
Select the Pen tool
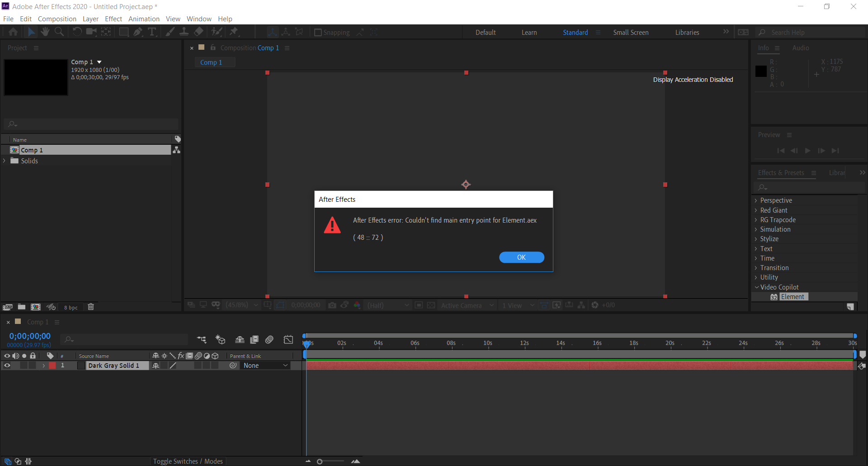138,32
